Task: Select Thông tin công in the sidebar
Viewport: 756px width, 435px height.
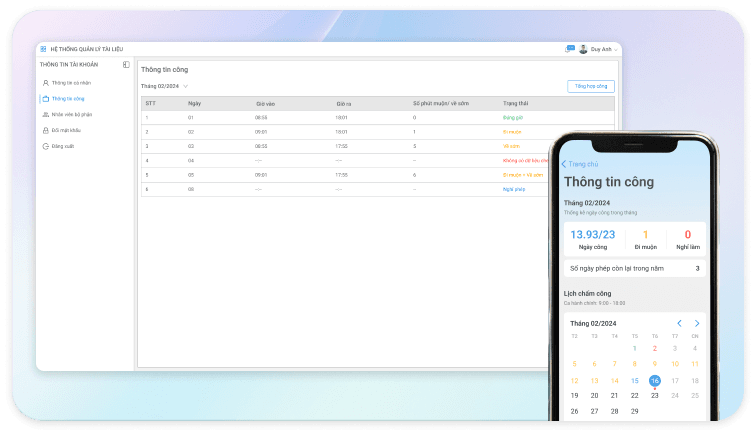Action: coord(68,98)
